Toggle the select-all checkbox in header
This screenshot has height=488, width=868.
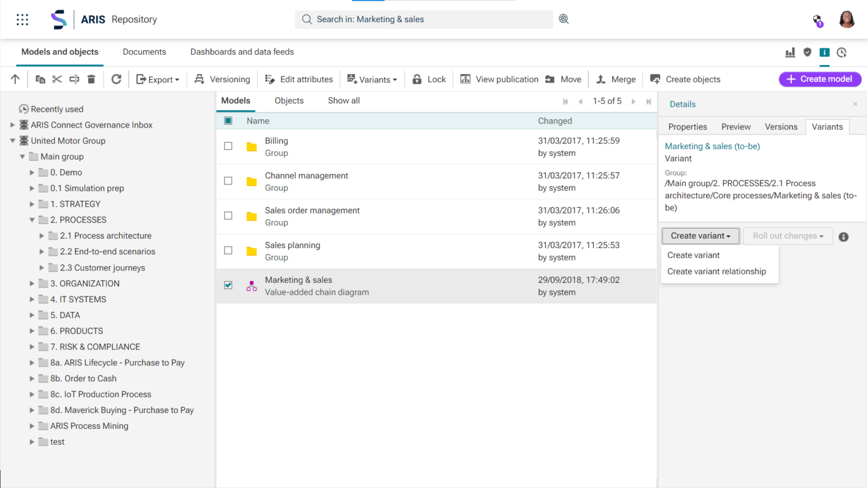tap(228, 120)
